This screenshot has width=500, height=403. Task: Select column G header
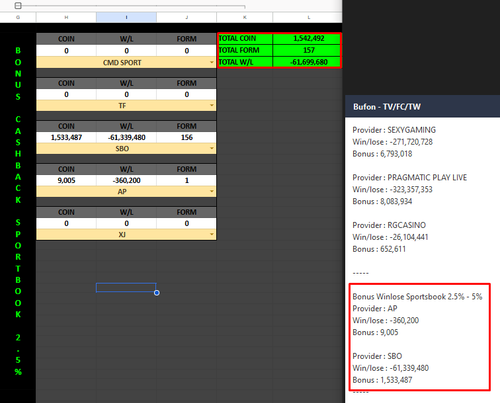click(x=18, y=17)
